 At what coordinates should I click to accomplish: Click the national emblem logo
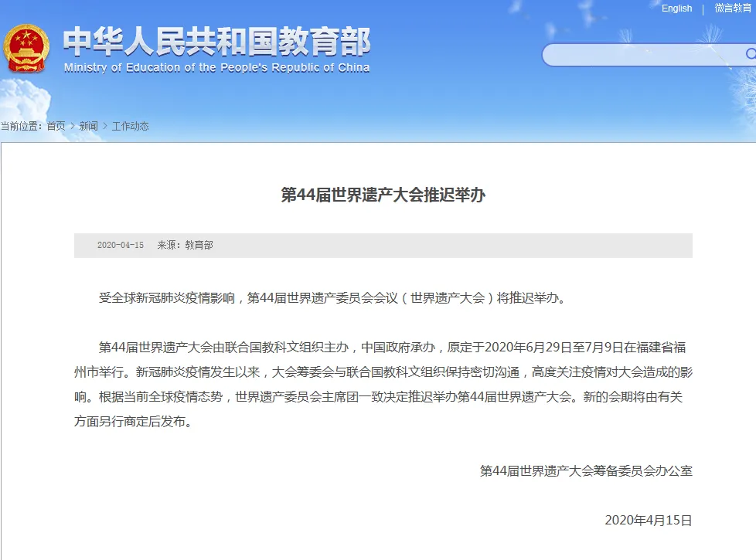point(26,48)
